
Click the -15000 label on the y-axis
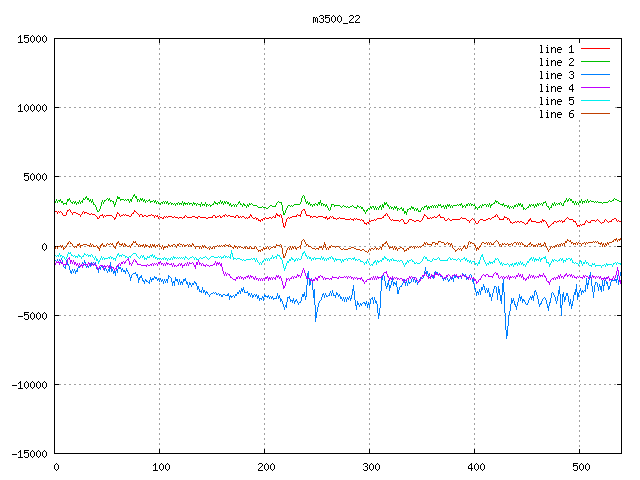click(29, 453)
